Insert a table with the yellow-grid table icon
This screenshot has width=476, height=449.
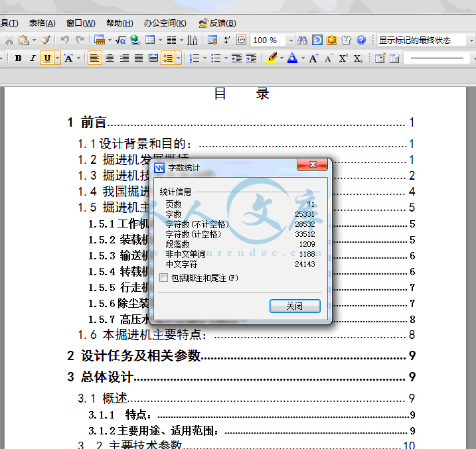(100, 40)
